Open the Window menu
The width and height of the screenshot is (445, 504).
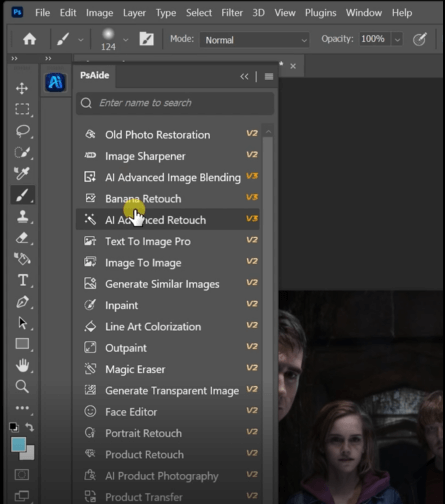tap(364, 13)
